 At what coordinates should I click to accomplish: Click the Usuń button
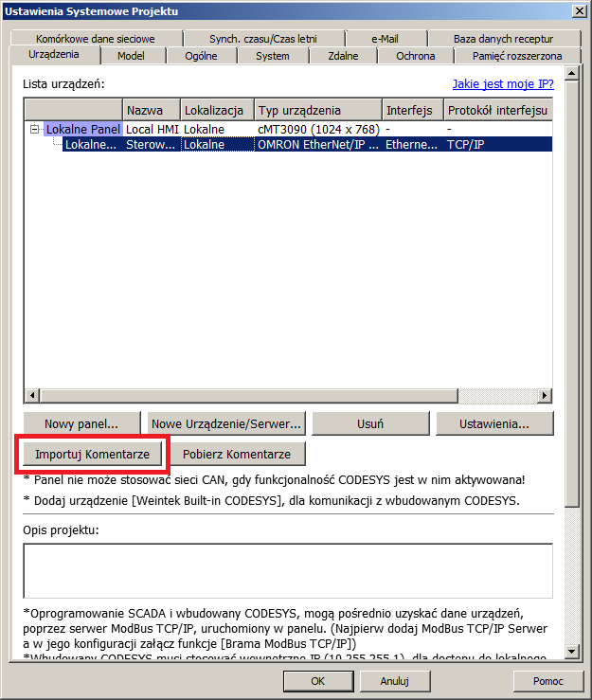(x=369, y=423)
